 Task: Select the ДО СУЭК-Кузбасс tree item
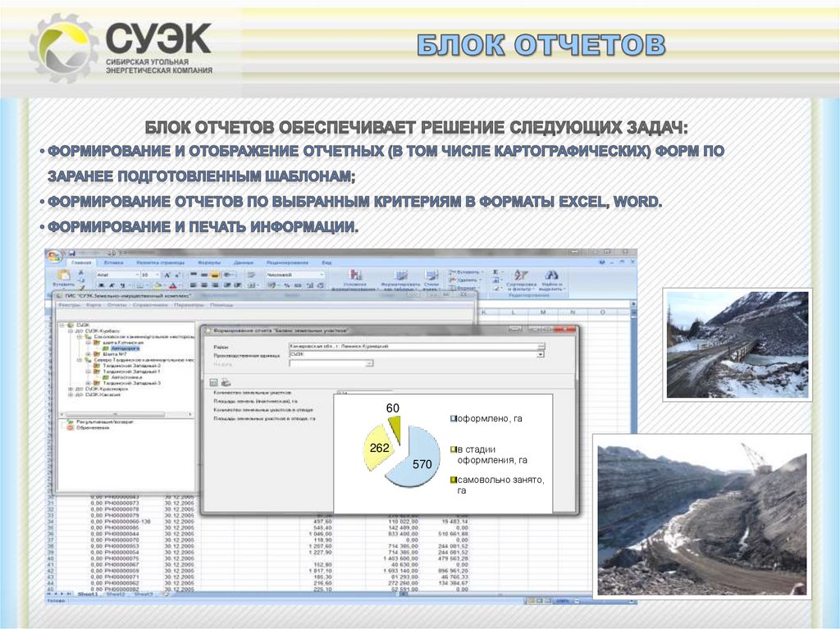pyautogui.click(x=98, y=330)
